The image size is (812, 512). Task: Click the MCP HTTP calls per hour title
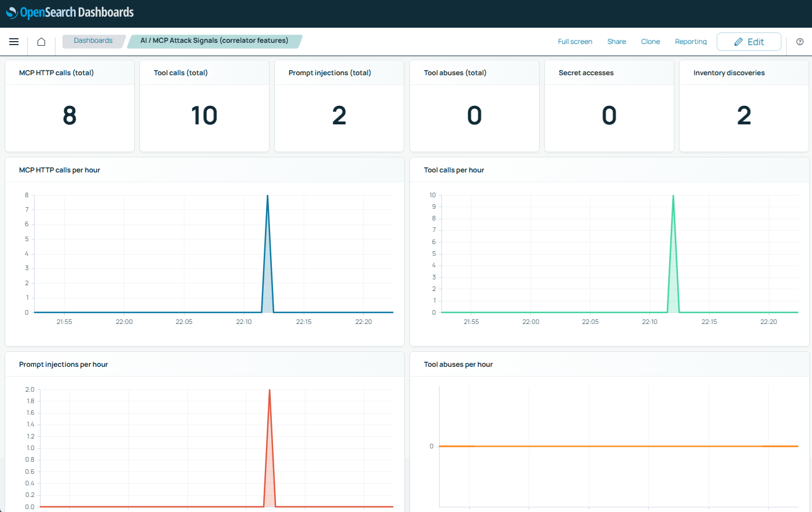tap(60, 170)
